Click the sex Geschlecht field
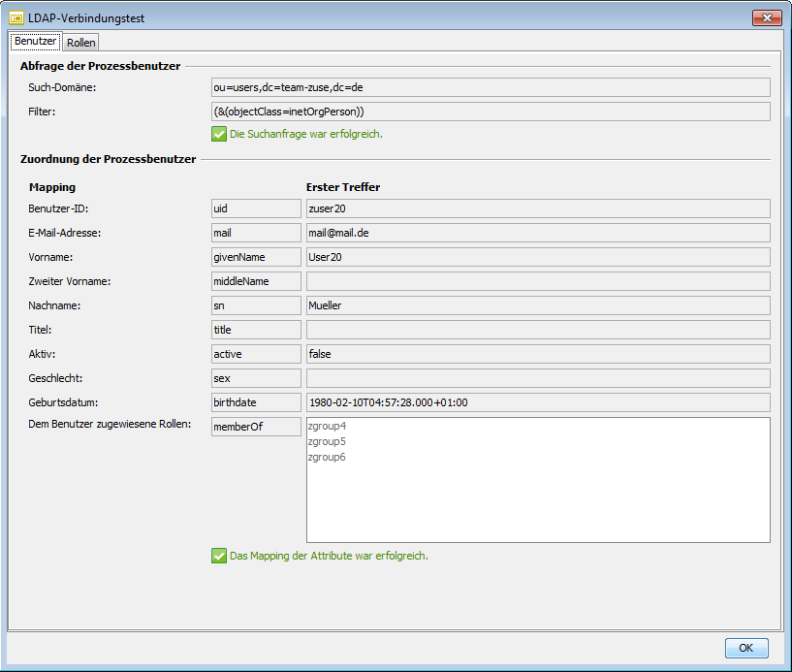This screenshot has width=792, height=672. pos(255,378)
